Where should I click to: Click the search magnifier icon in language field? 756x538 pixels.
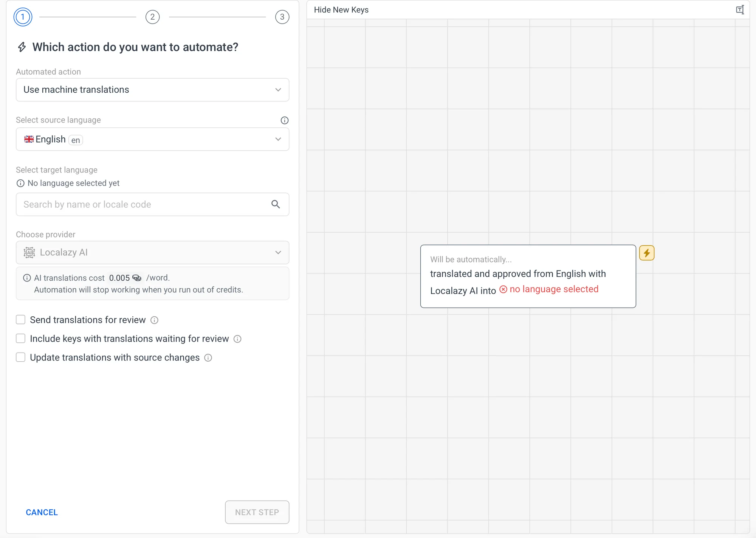point(276,204)
